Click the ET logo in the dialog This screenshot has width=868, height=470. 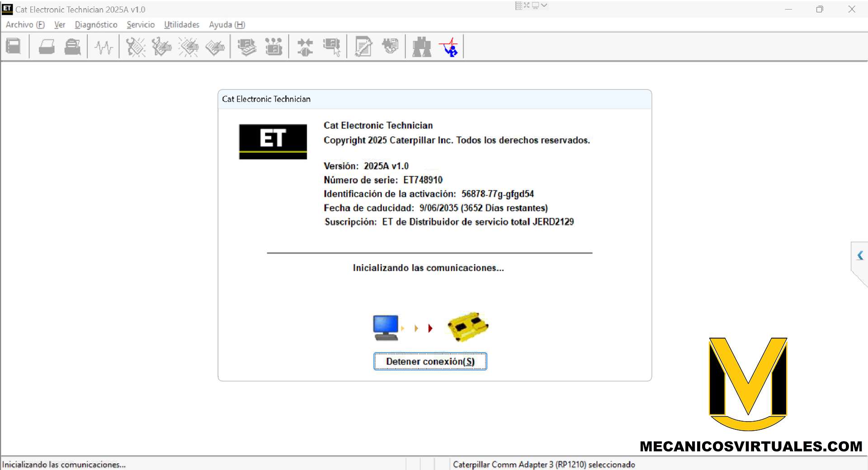273,141
